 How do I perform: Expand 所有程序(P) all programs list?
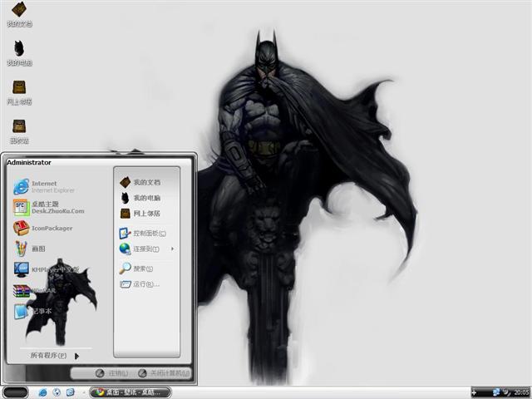55,356
